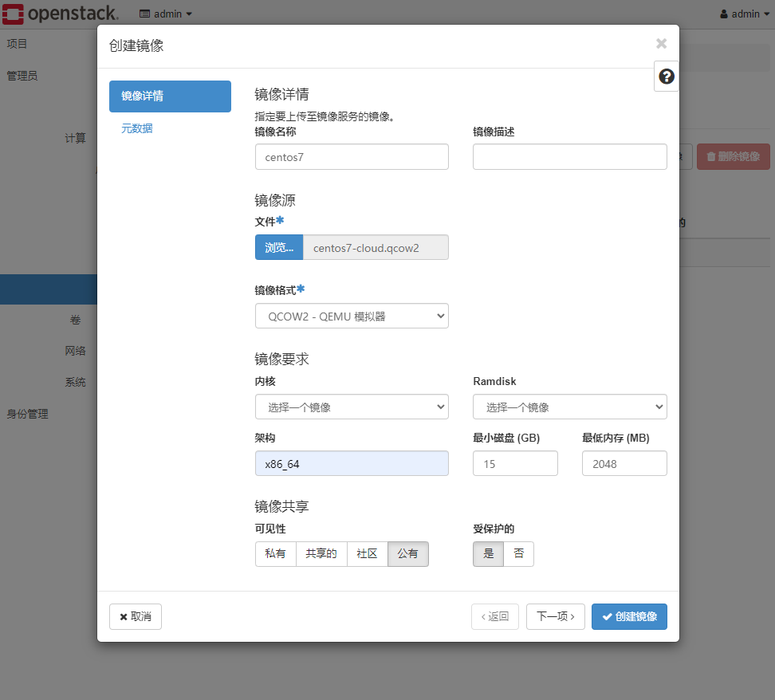Select the 镜像详情 step tab
Viewport: 775px width, 700px height.
[170, 96]
